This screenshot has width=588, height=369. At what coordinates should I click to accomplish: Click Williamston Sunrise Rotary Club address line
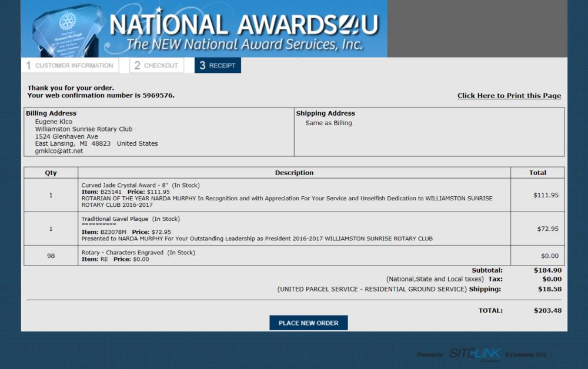[x=83, y=129]
